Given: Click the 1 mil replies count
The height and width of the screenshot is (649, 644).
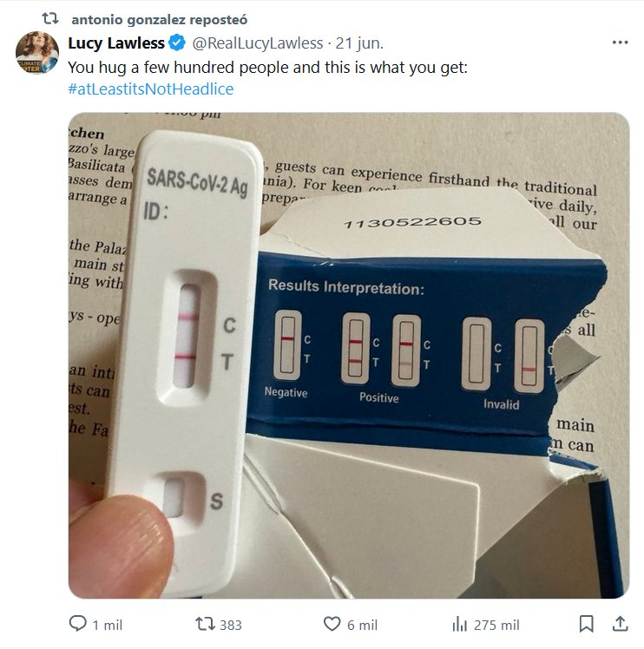Looking at the screenshot, I should pyautogui.click(x=107, y=625).
